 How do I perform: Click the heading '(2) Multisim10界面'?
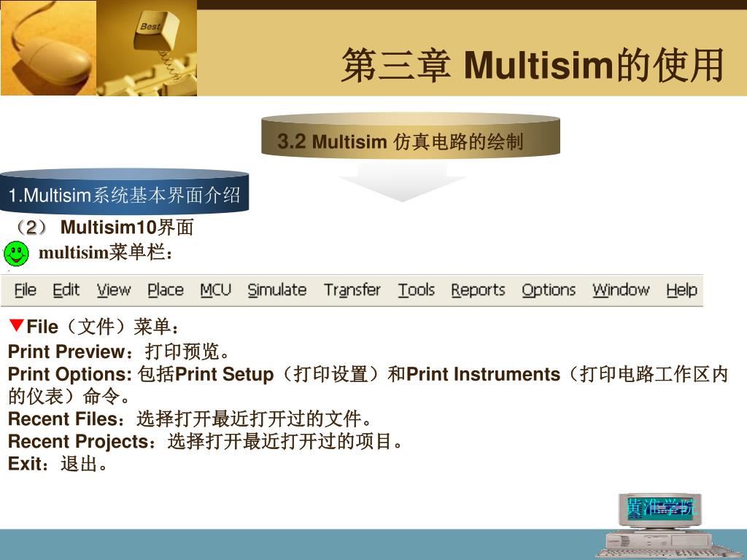point(105,227)
